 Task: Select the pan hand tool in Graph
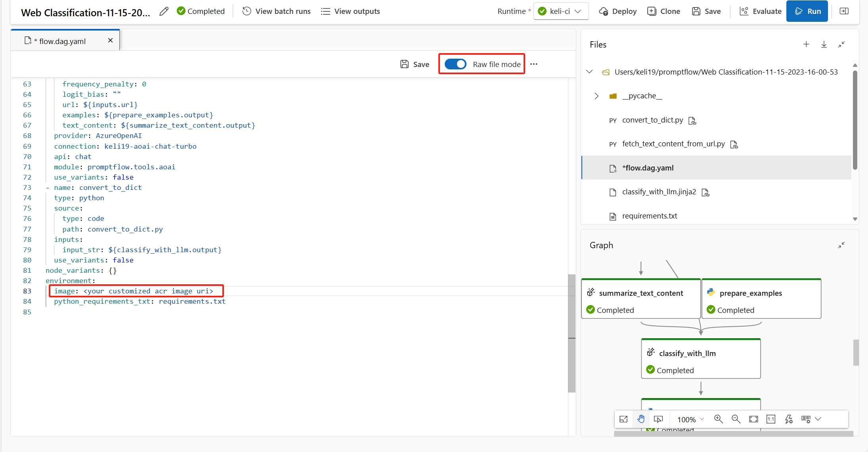pyautogui.click(x=641, y=419)
